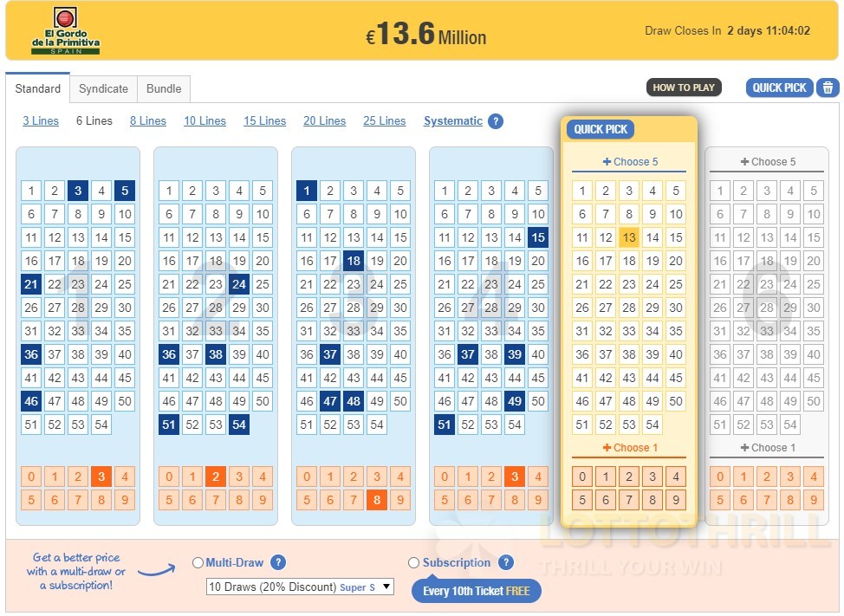This screenshot has width=844, height=616.
Task: Select the Subscription radio button
Action: click(x=414, y=563)
